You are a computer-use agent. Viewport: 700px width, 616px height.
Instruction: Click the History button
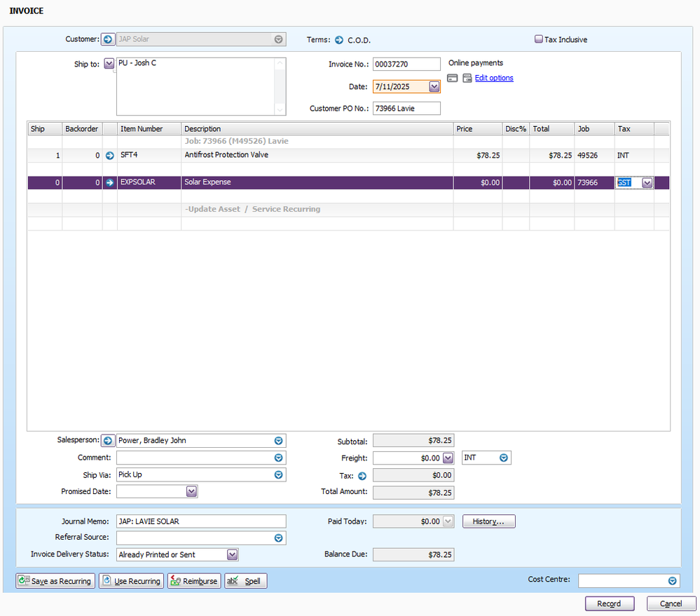click(488, 521)
